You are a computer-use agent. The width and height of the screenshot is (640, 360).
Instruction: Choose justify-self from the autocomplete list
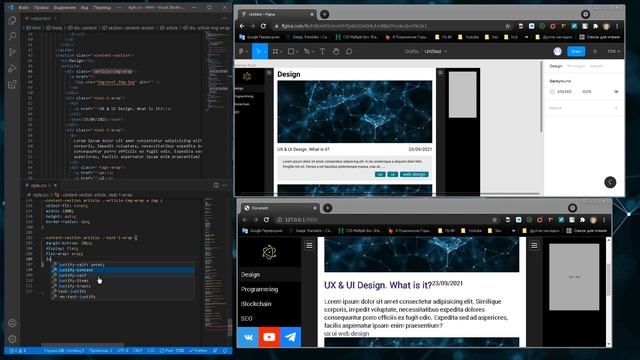tap(122, 275)
